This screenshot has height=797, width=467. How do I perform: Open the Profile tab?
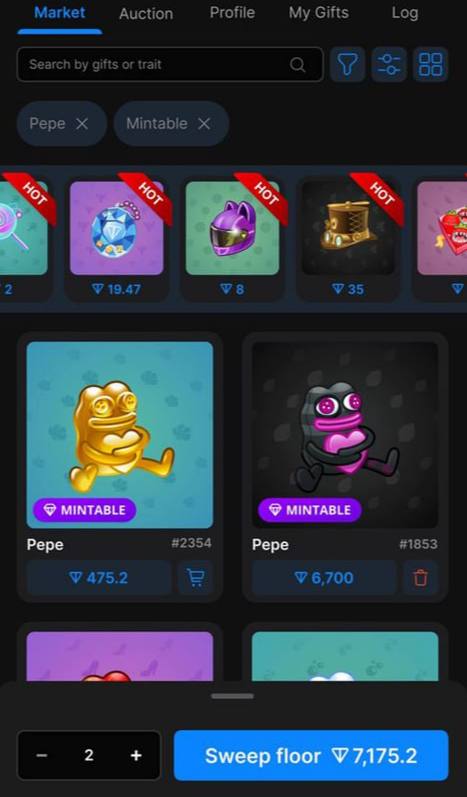pos(232,13)
